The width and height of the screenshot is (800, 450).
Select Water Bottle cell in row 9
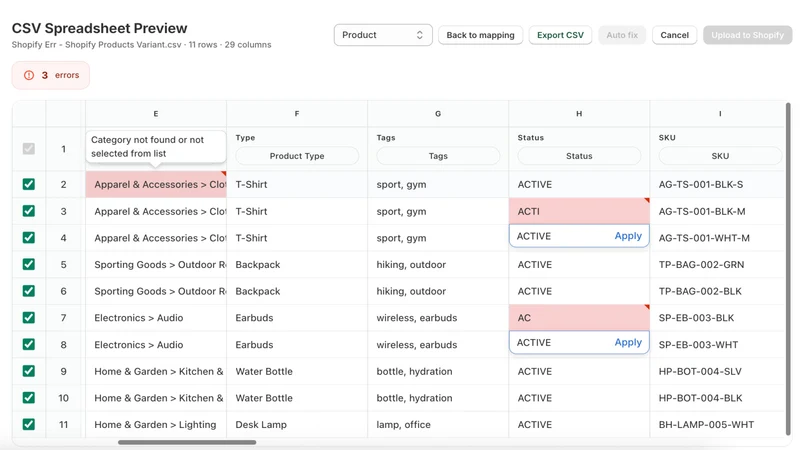tap(297, 371)
